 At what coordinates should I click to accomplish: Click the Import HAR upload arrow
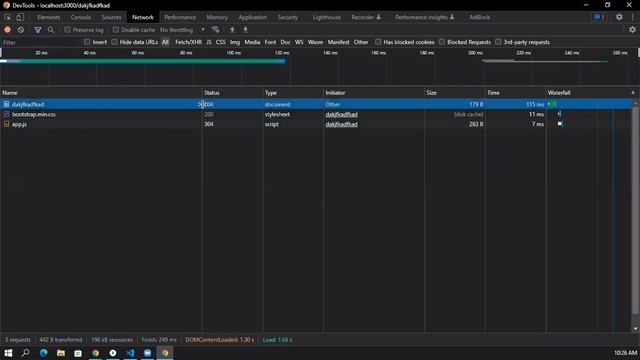point(232,30)
